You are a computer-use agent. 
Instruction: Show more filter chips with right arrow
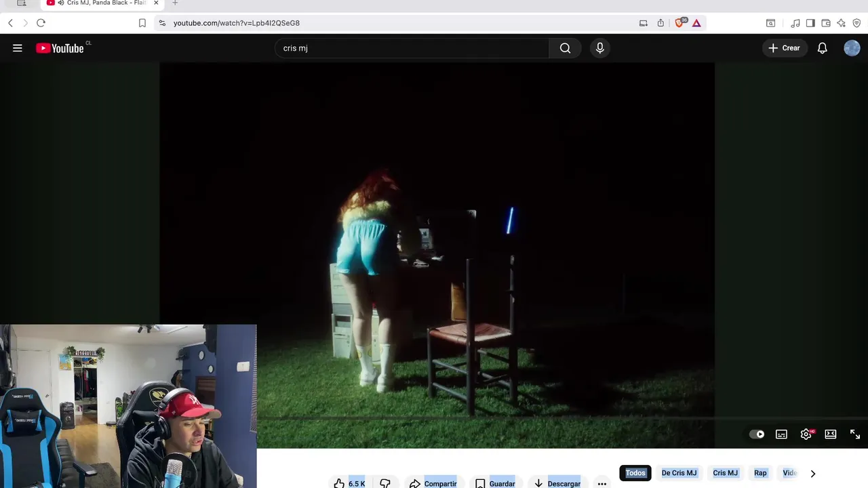812,474
